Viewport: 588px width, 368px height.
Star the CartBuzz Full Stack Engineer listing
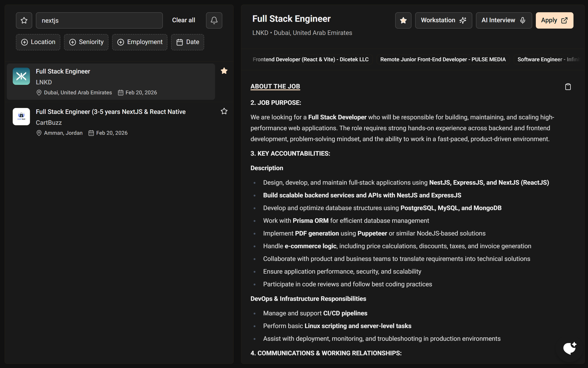click(224, 111)
